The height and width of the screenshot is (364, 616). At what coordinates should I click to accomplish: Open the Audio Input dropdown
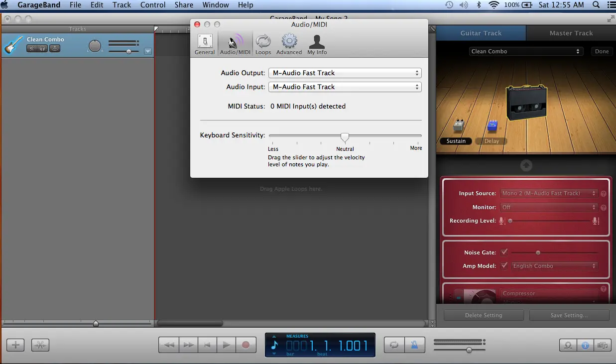point(345,87)
